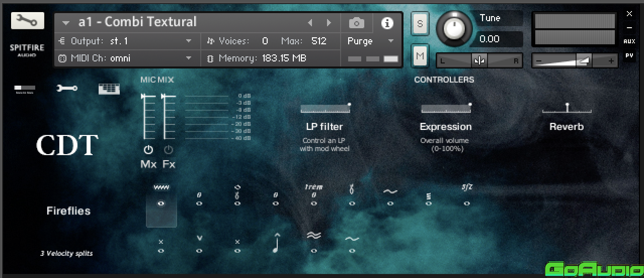Viewport: 644px width, 278px height.
Task: Click the wrench icon in the Kontakt header
Action: (27, 21)
